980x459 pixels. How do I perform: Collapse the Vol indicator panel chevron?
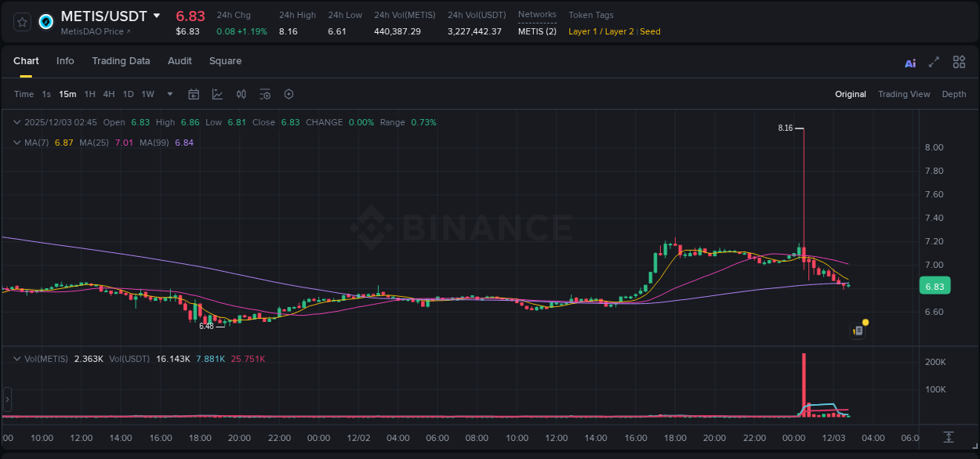(16, 358)
